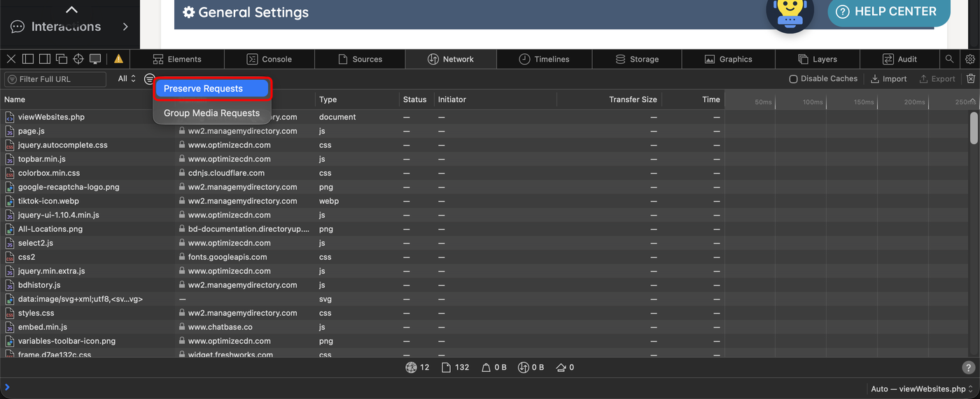Start element selection crosshair icon

tap(78, 59)
